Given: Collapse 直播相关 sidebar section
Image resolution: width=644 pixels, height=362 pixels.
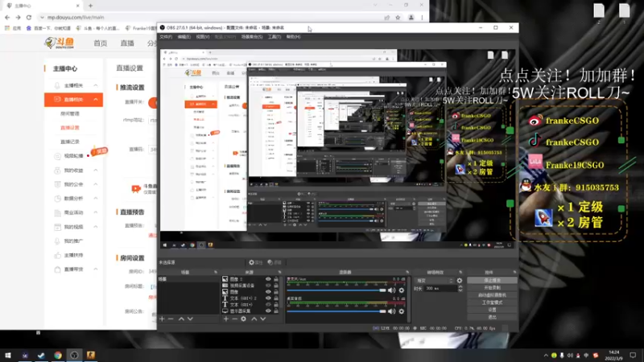Looking at the screenshot, I should coord(95,99).
